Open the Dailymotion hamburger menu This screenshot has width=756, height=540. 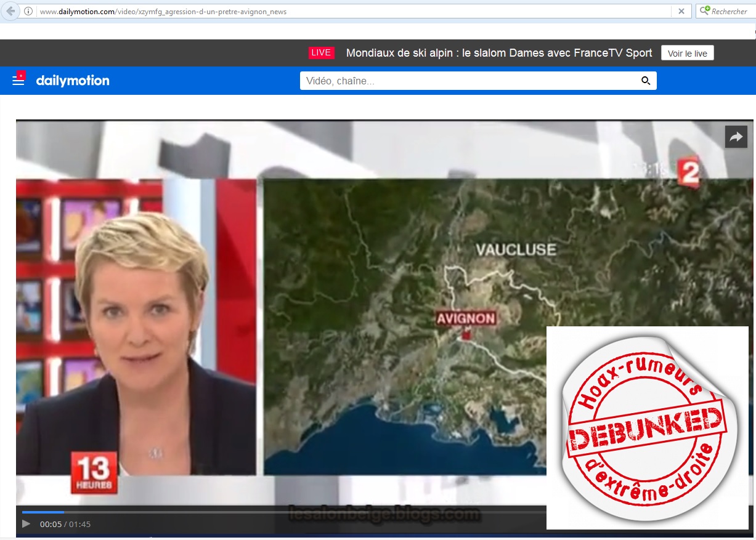click(x=18, y=80)
